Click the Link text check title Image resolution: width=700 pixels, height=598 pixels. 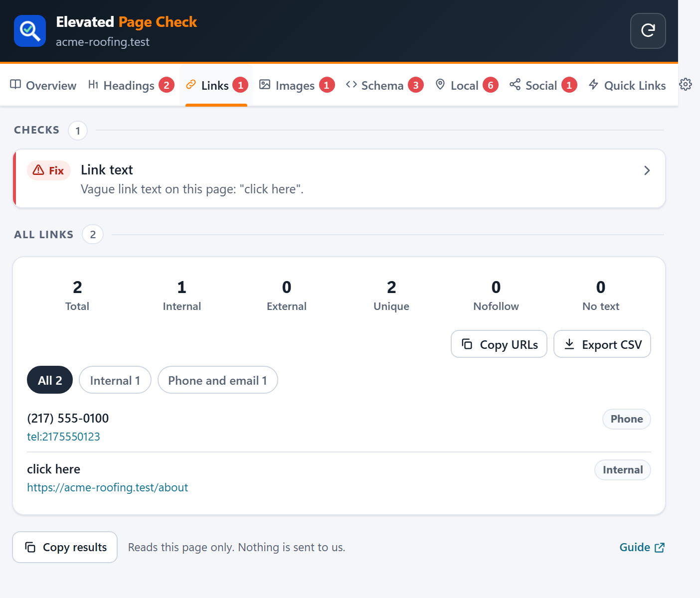click(x=107, y=170)
